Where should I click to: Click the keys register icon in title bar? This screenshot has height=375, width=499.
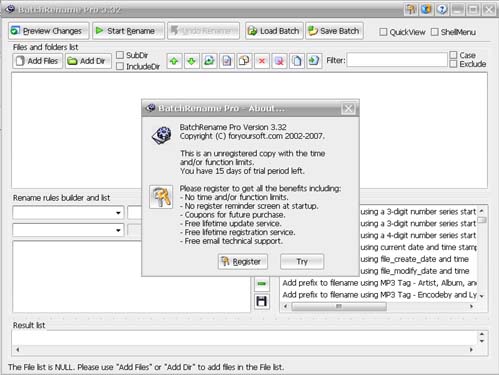(x=411, y=9)
